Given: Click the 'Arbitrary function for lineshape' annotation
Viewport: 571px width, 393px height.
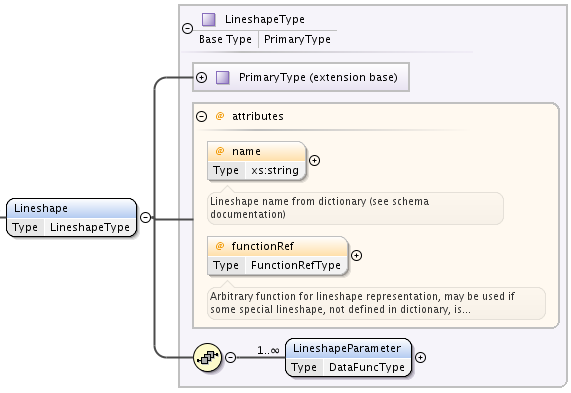Looking at the screenshot, I should 377,303.
